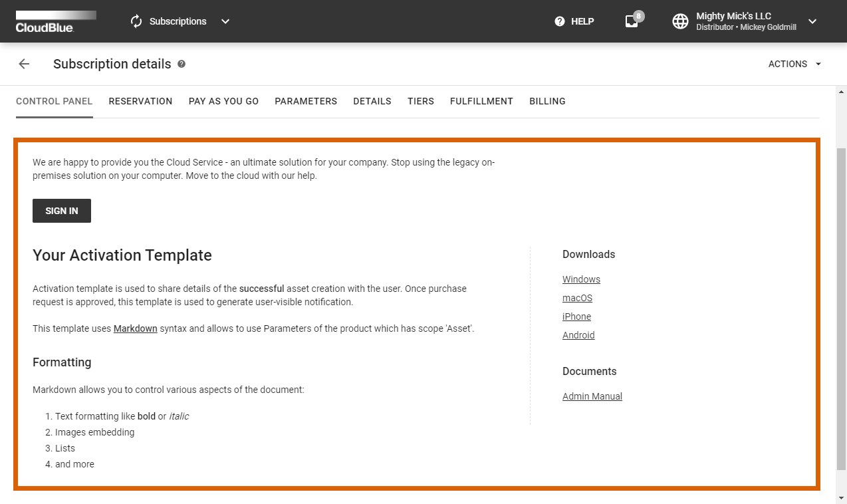The image size is (847, 504).
Task: Click help icon beside Subscription details
Action: point(181,64)
